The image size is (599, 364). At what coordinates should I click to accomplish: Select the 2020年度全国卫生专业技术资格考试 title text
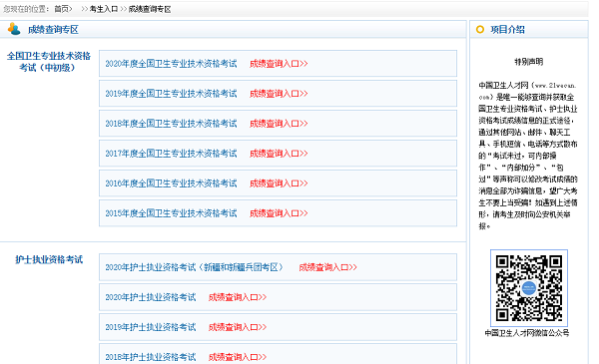[171, 64]
